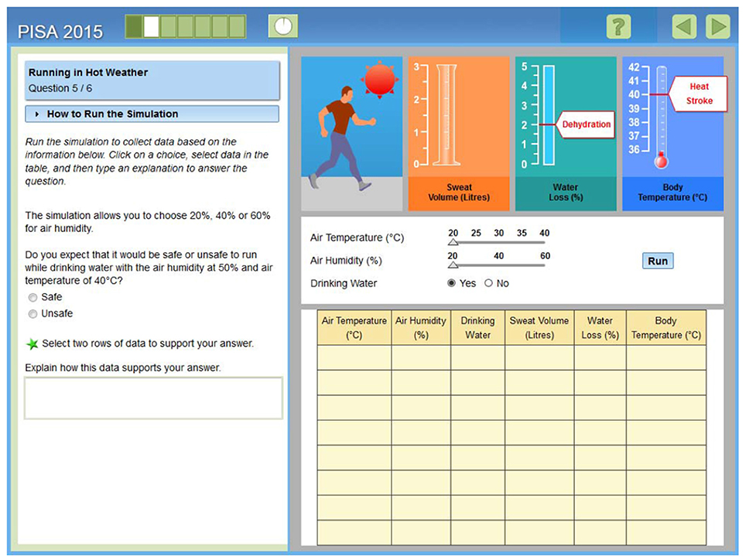Click the Air Temperature (°C) column header

pyautogui.click(x=354, y=327)
